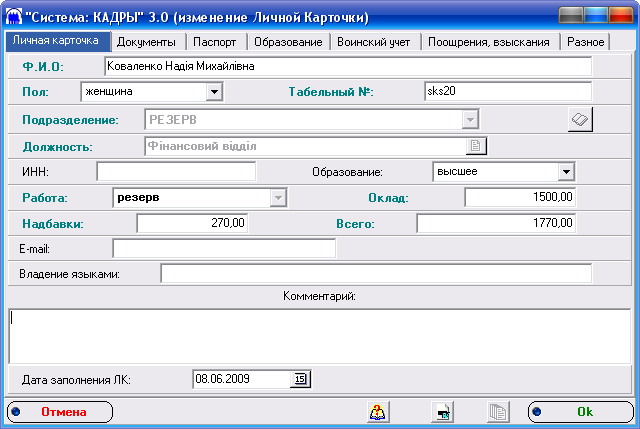The width and height of the screenshot is (640, 429).
Task: Confirm with the Ok button
Action: 580,412
